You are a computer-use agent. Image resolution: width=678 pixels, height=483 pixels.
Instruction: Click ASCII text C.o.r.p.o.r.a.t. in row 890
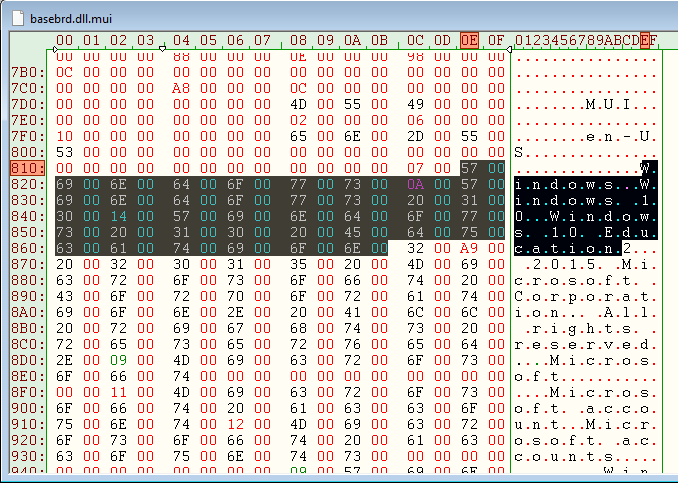[586, 296]
